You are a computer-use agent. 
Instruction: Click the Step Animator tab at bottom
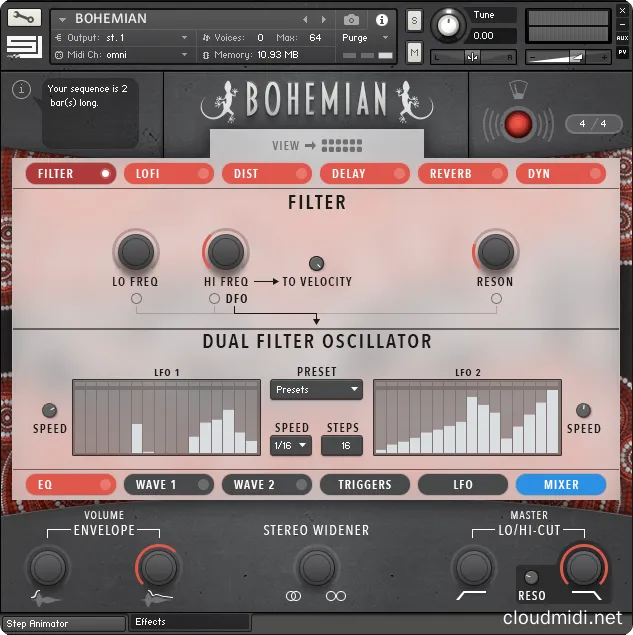click(x=63, y=624)
